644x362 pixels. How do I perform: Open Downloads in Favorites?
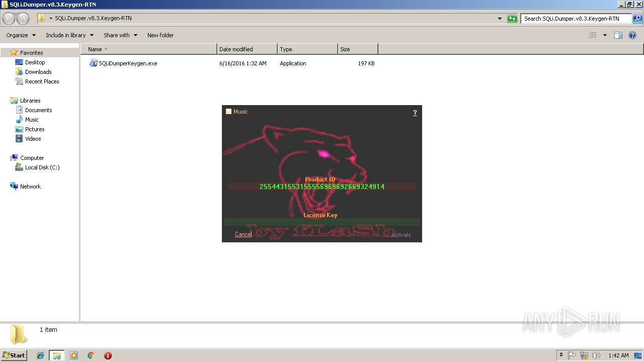click(x=38, y=72)
